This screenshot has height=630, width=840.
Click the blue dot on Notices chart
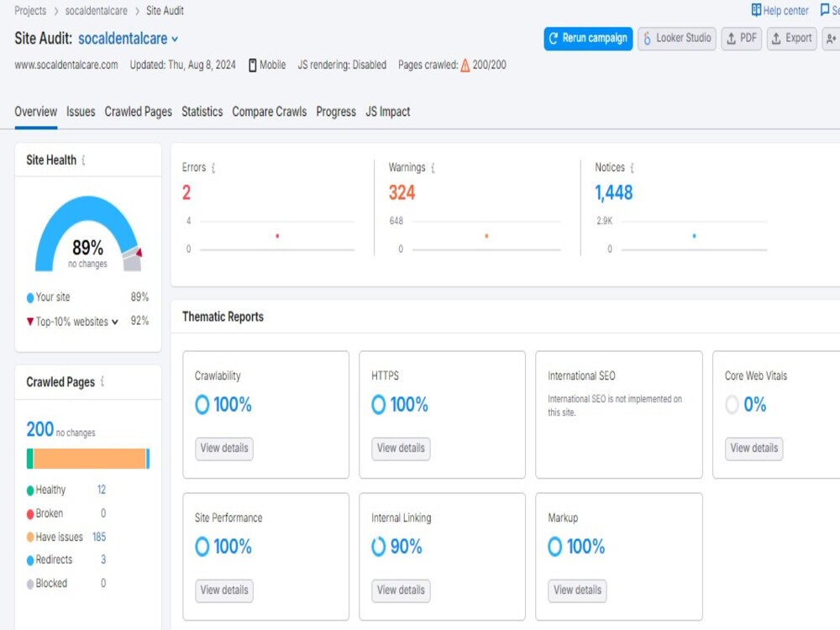[x=695, y=236]
